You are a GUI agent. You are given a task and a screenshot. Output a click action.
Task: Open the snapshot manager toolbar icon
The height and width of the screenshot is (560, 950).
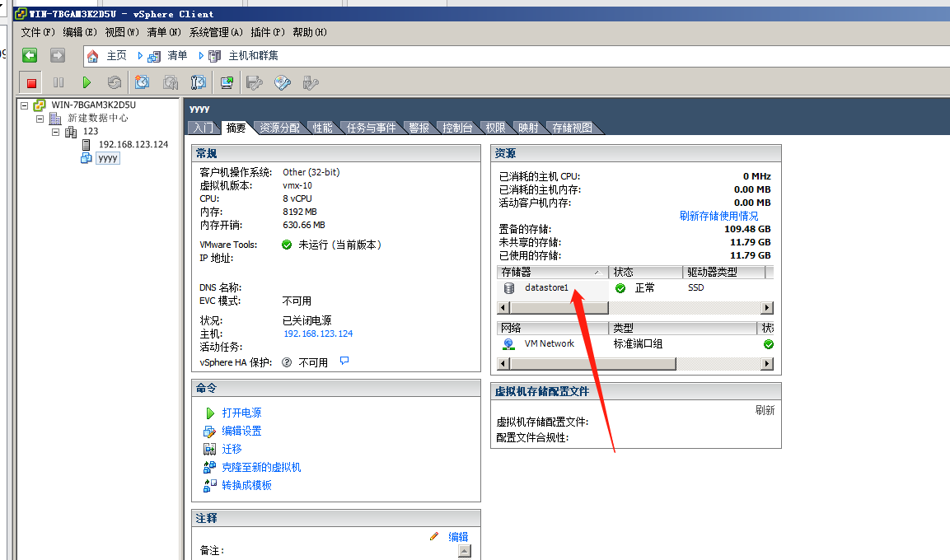[x=198, y=82]
